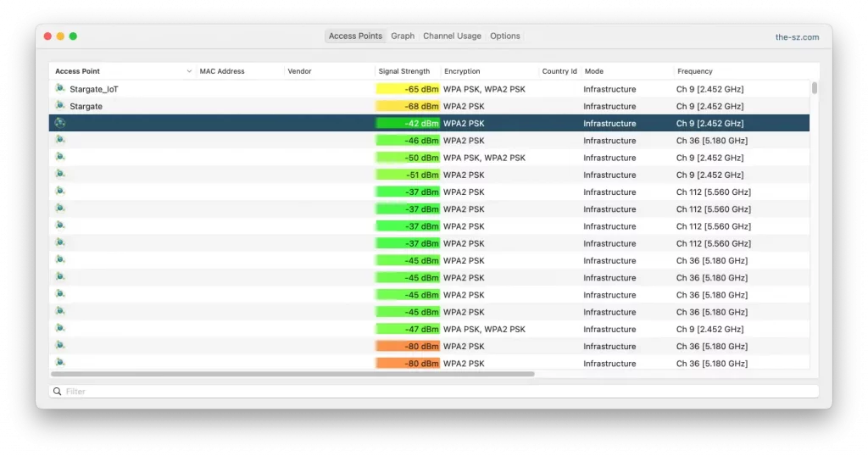Switch to the Graph tab
Screen dimensions: 868x456
[403, 36]
